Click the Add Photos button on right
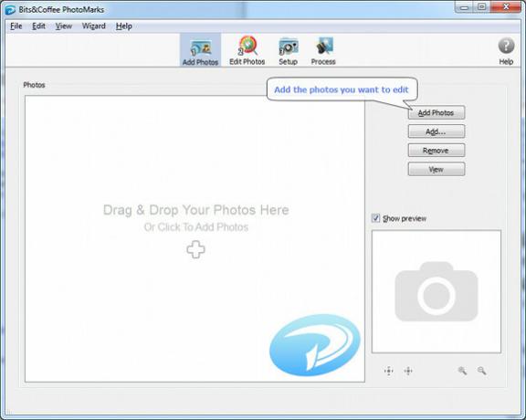526x420 pixels. coord(437,112)
